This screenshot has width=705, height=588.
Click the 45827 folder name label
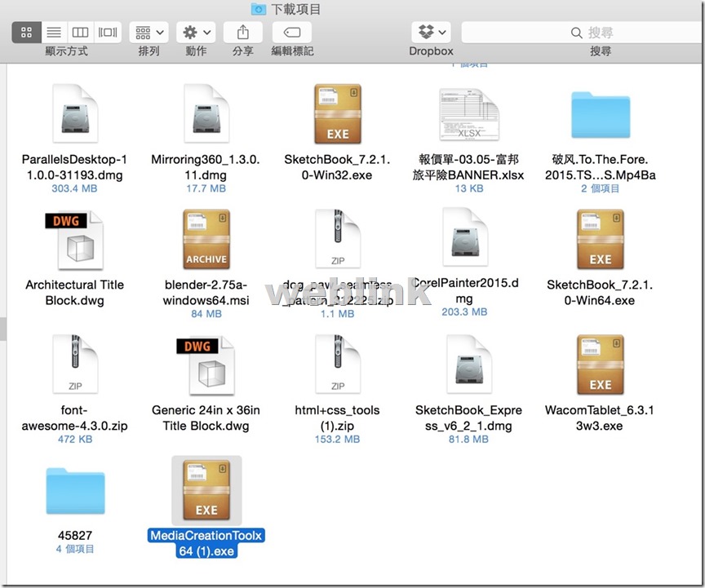click(75, 536)
